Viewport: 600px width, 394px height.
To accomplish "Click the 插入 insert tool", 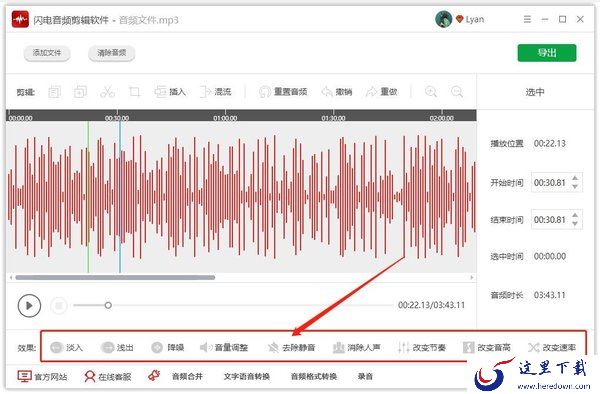I will coord(170,92).
